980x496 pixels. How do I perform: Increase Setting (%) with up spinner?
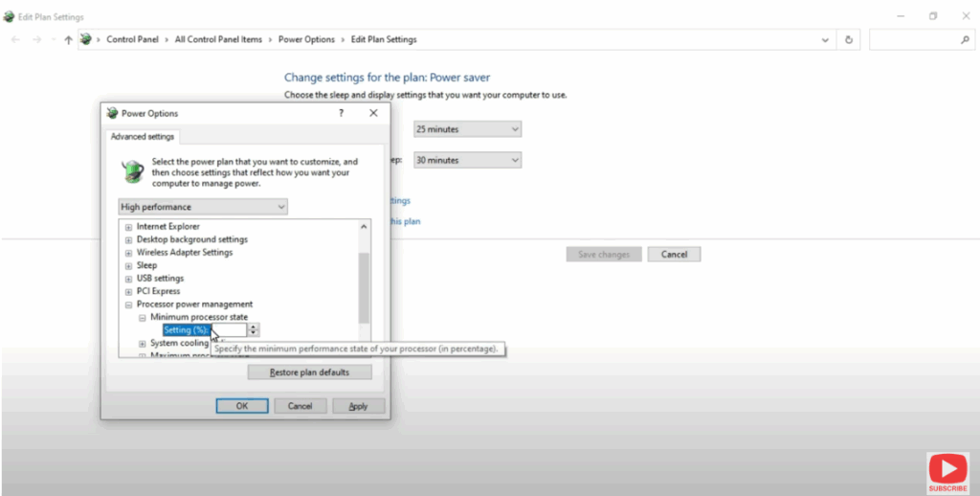click(x=254, y=327)
